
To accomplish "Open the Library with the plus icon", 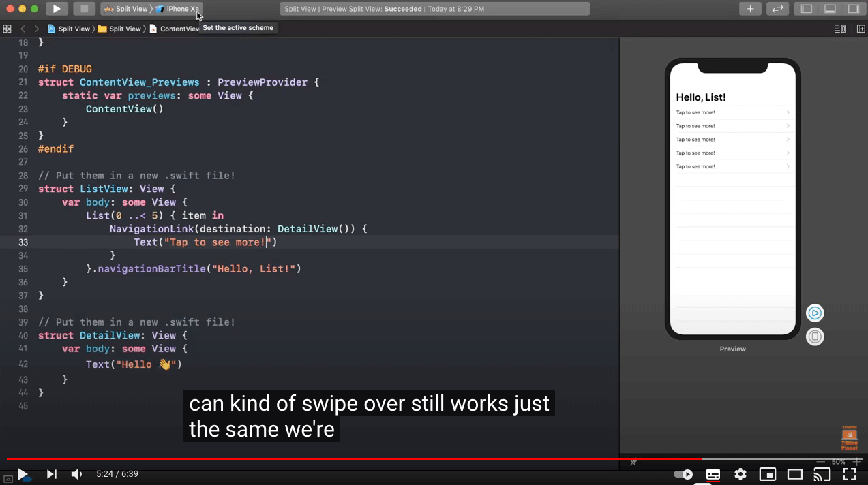I will [x=750, y=9].
